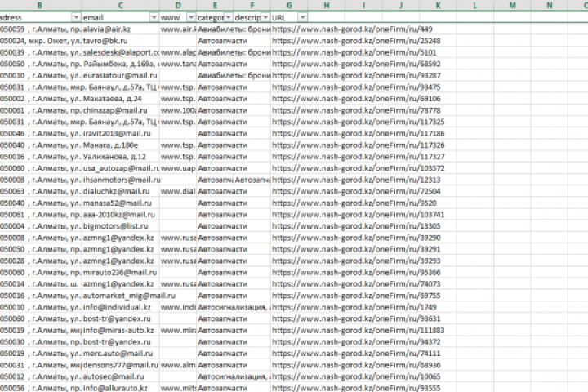Select the address cell with Макатаева, д.24
The height and width of the screenshot is (392, 588).
pos(40,99)
